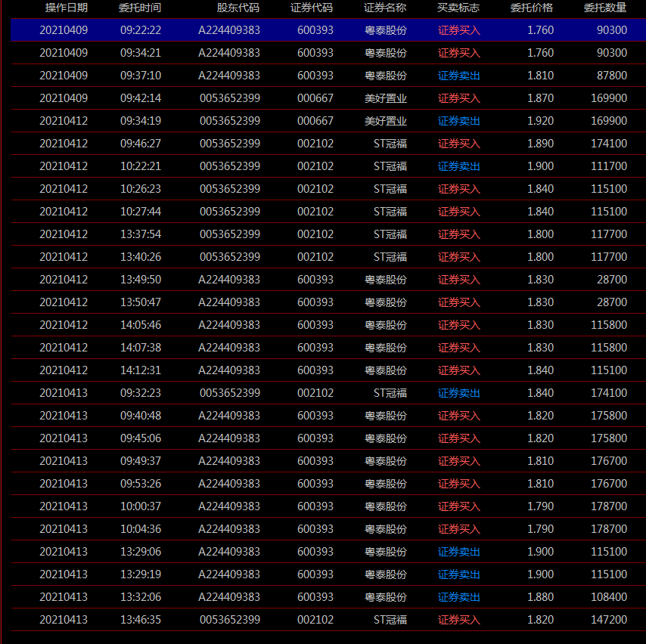Click price 1.880 in the 13:32:06 row
Image resolution: width=646 pixels, height=644 pixels.
[541, 596]
